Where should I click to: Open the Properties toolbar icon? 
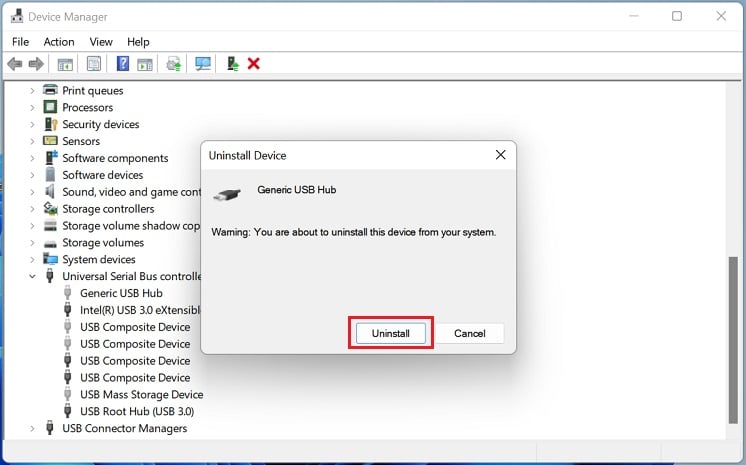click(x=94, y=64)
